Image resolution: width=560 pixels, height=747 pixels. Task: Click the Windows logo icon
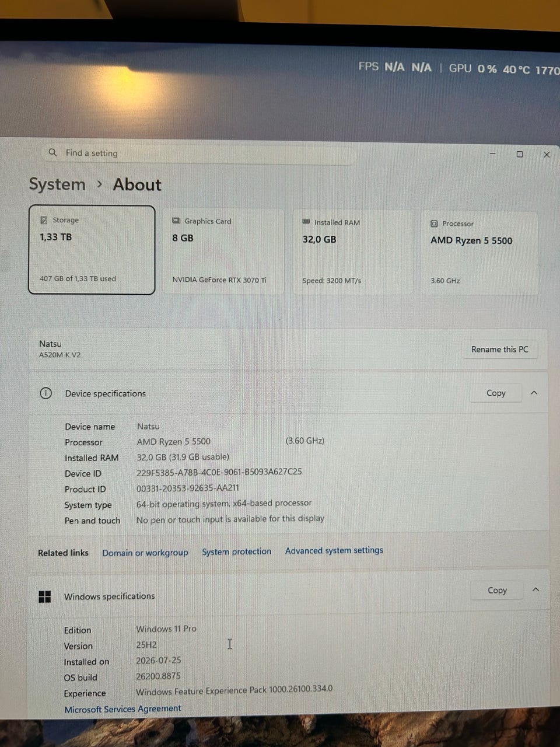44,596
